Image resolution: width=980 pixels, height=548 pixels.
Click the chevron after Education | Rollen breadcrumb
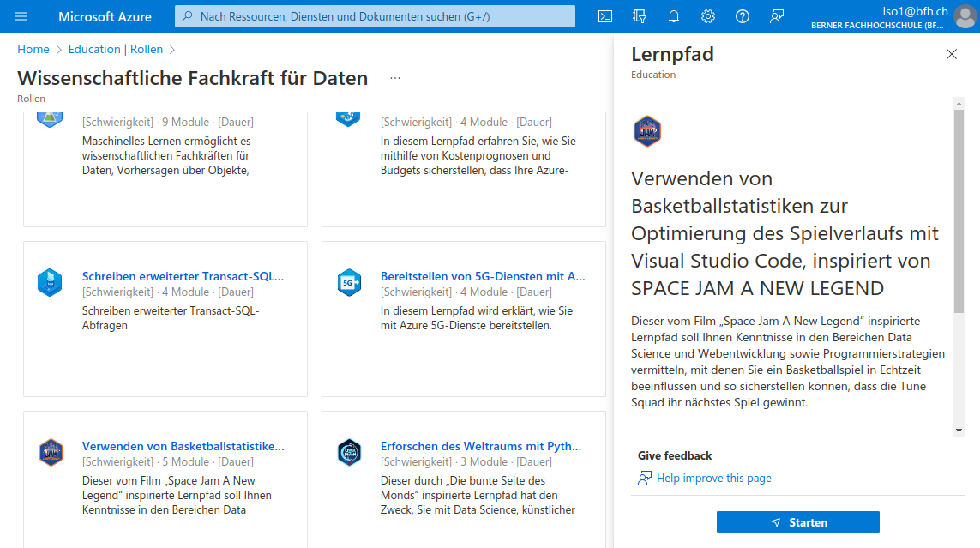pos(172,50)
